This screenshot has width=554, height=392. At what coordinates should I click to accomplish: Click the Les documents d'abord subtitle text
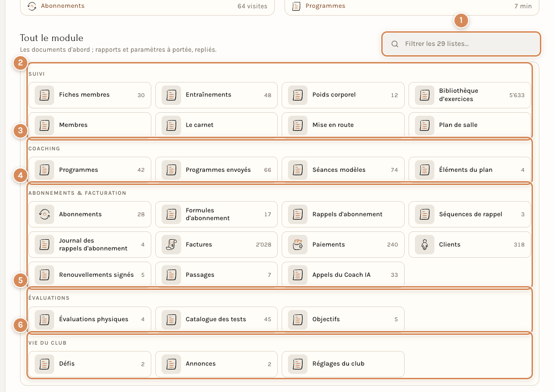[118, 50]
